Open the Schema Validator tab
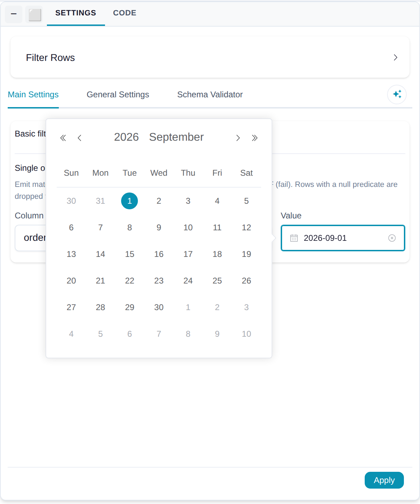Screen dimensions: 420x504 pyautogui.click(x=210, y=94)
